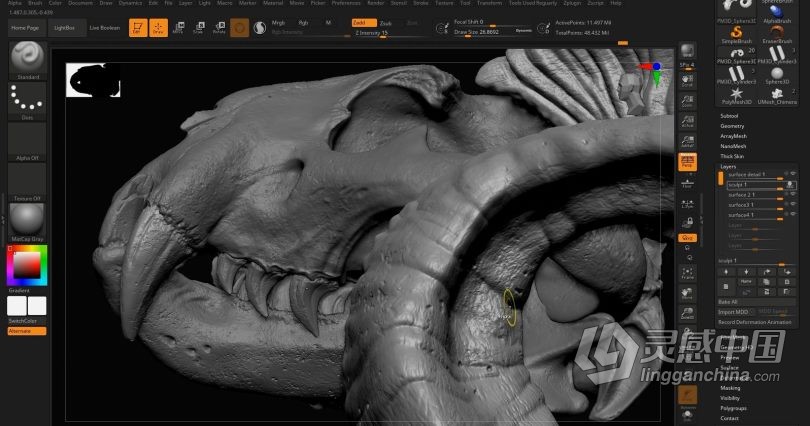Open the Help menu
The height and width of the screenshot is (426, 810).
click(x=616, y=3)
